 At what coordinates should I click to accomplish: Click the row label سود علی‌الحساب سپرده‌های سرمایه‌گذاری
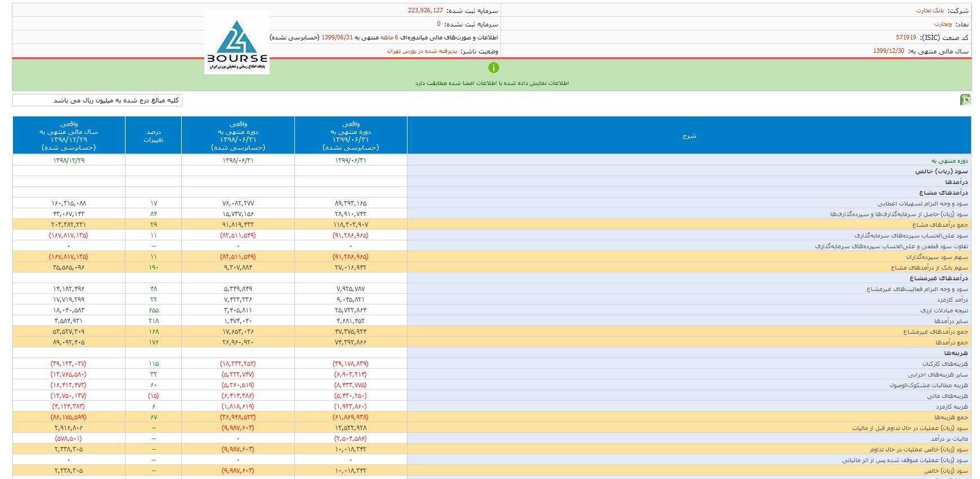911,235
